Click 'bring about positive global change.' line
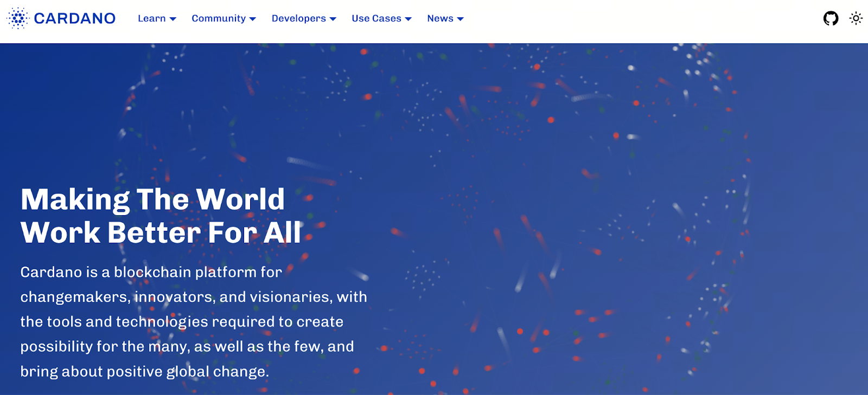Screen dimensions: 868x395 click(145, 372)
